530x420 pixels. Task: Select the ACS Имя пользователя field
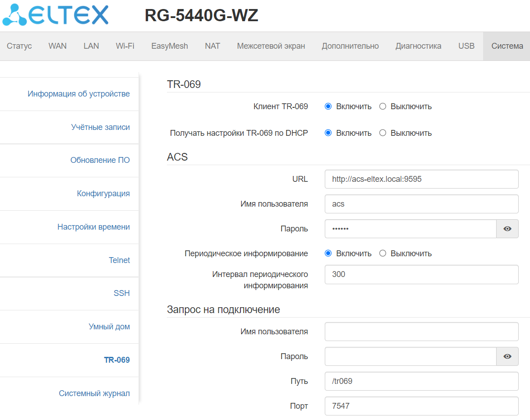421,204
